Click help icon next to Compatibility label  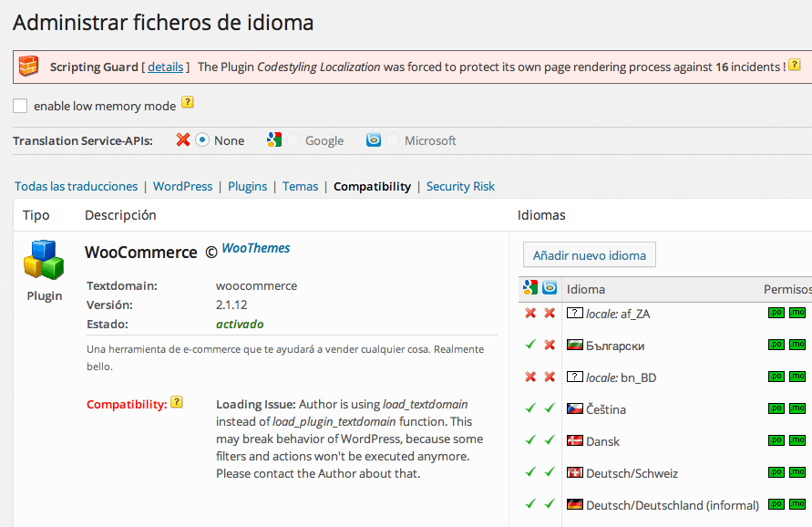[x=177, y=402]
